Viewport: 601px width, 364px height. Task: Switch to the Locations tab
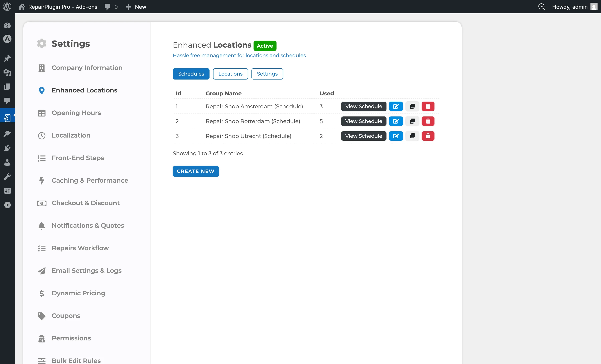(230, 74)
